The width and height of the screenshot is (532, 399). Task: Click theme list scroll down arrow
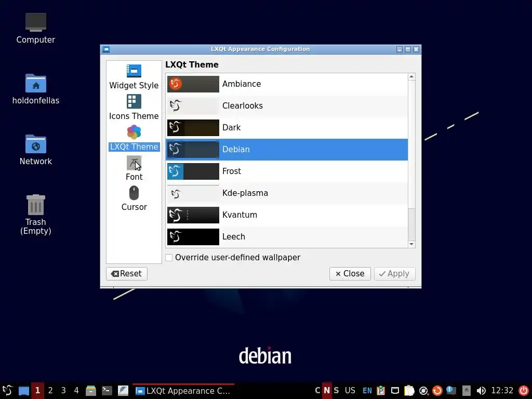point(411,244)
